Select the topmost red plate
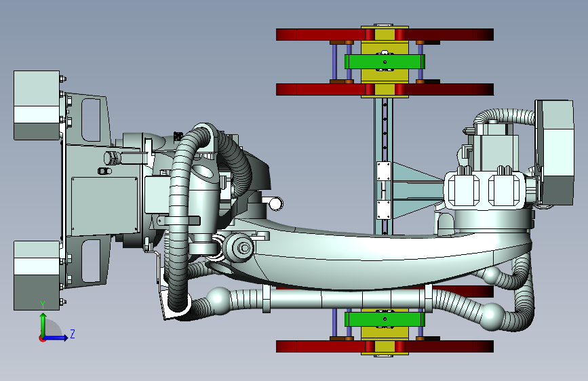This screenshot has width=588, height=381. [x=385, y=35]
